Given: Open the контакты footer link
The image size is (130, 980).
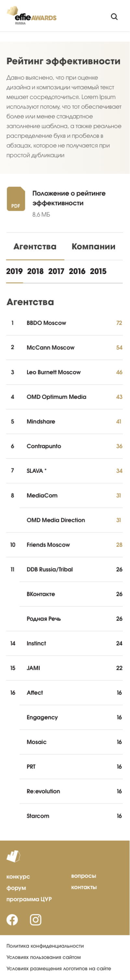Looking at the screenshot, I should coord(84,887).
